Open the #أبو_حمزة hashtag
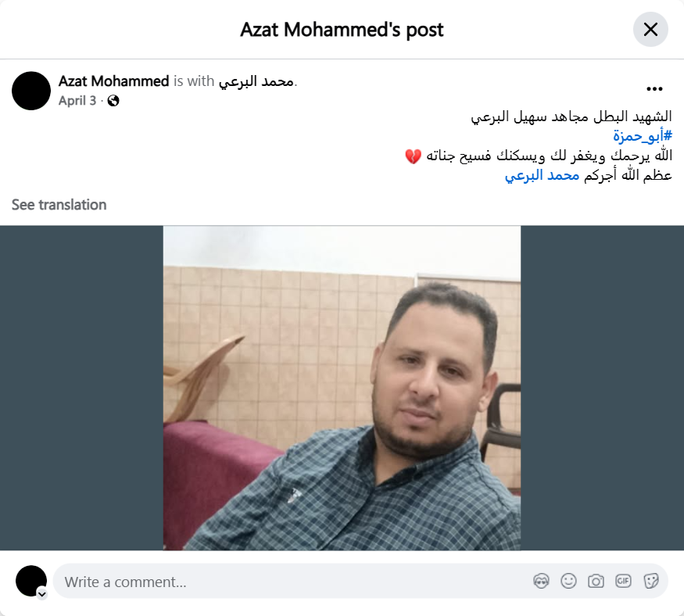This screenshot has height=616, width=684. click(643, 136)
